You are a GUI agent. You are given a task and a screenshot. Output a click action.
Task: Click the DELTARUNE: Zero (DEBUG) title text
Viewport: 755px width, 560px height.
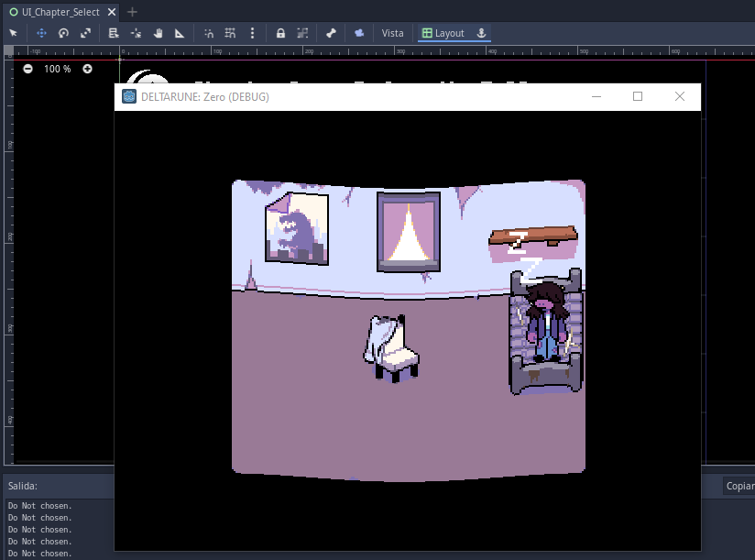tap(205, 97)
